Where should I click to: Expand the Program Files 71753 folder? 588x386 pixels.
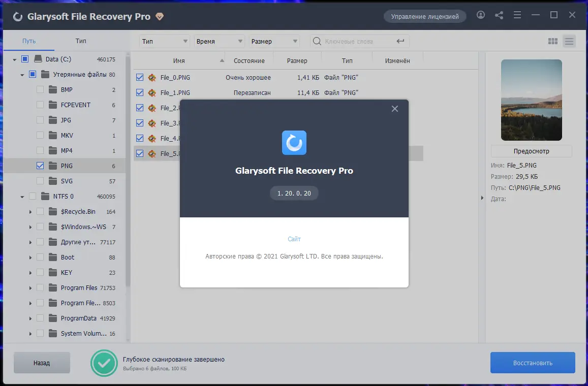30,288
